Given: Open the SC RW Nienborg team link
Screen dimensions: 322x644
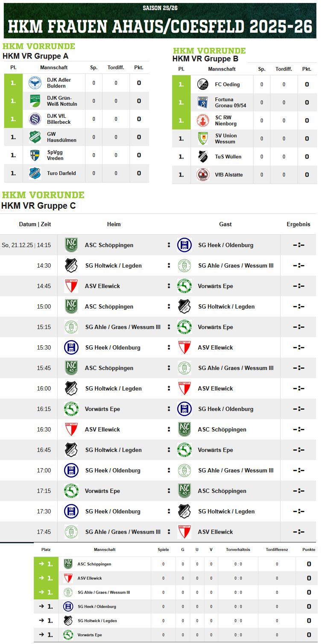Looking at the screenshot, I should coord(225,120).
